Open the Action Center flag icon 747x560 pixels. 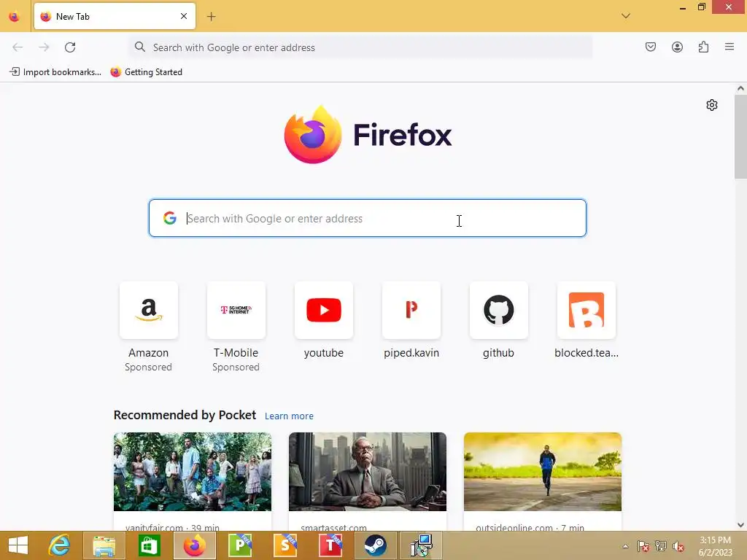pyautogui.click(x=643, y=546)
